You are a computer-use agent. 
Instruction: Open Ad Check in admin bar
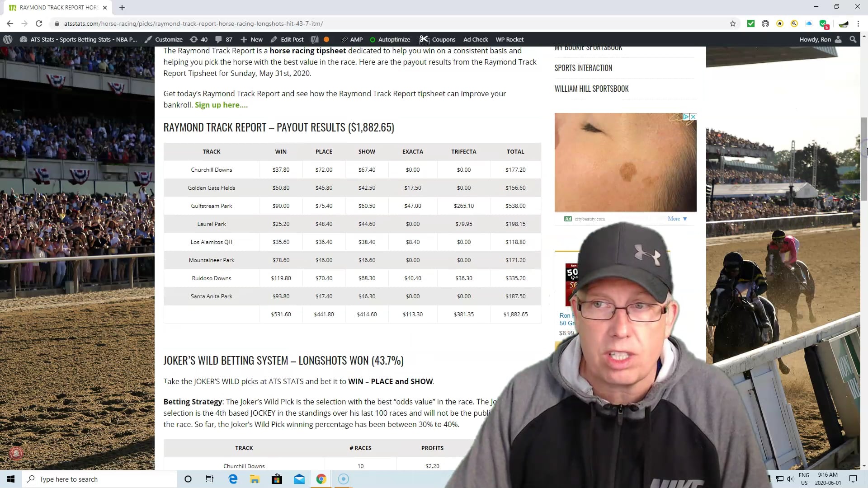476,39
